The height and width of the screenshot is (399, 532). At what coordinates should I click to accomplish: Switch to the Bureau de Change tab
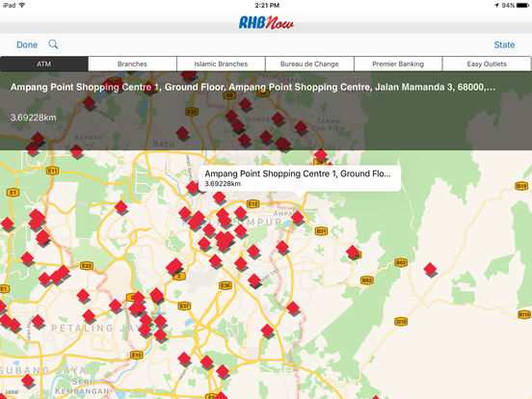click(x=309, y=64)
